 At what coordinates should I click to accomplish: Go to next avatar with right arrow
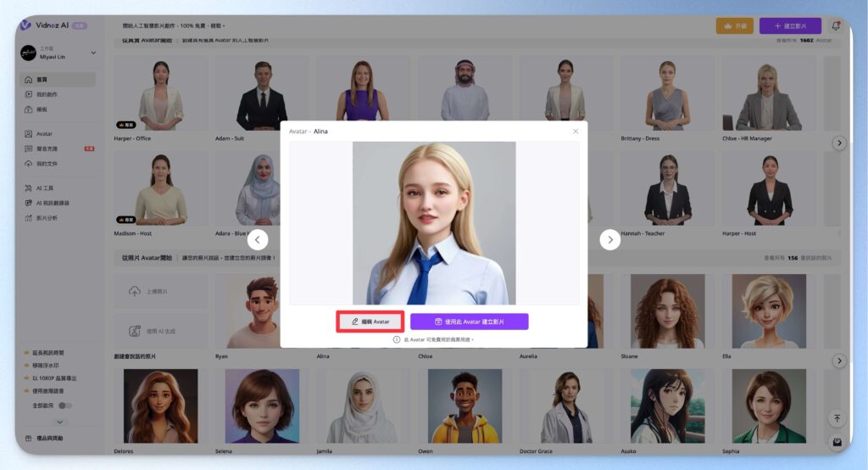[610, 240]
